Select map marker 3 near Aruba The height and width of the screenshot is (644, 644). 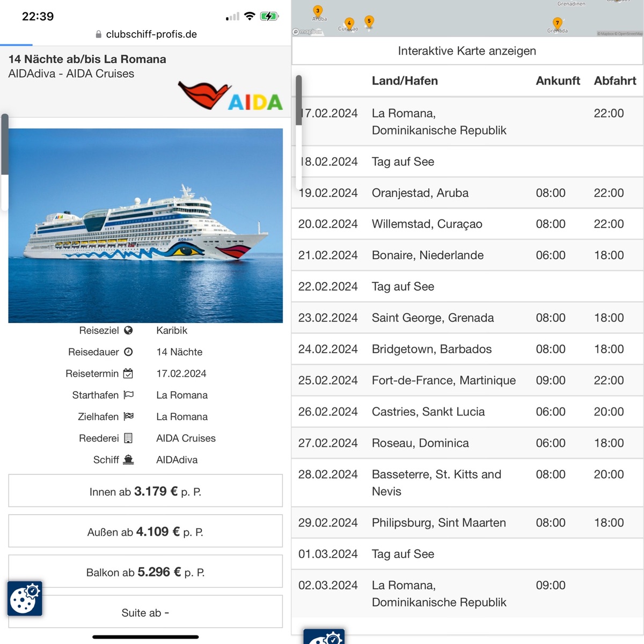(318, 11)
